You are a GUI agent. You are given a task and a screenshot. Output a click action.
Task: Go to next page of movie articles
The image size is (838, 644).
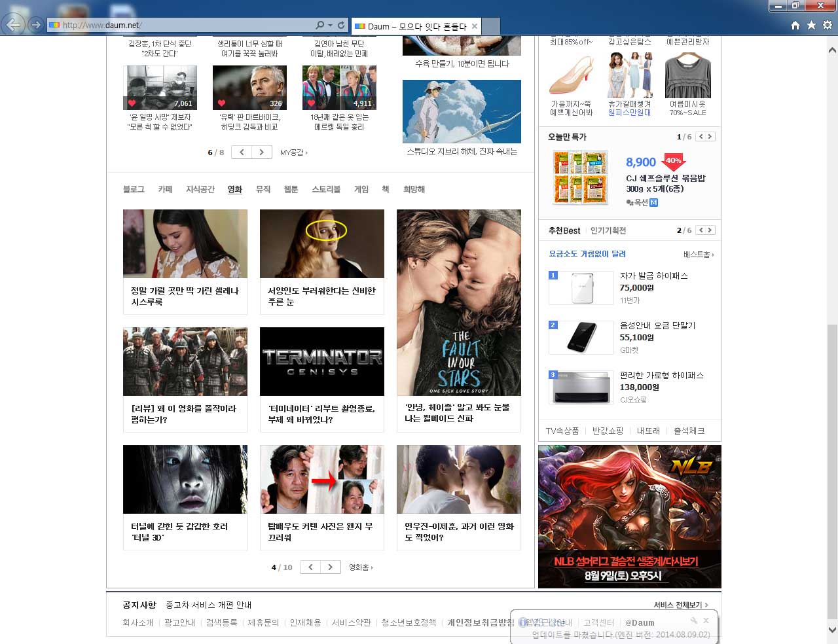pos(331,567)
